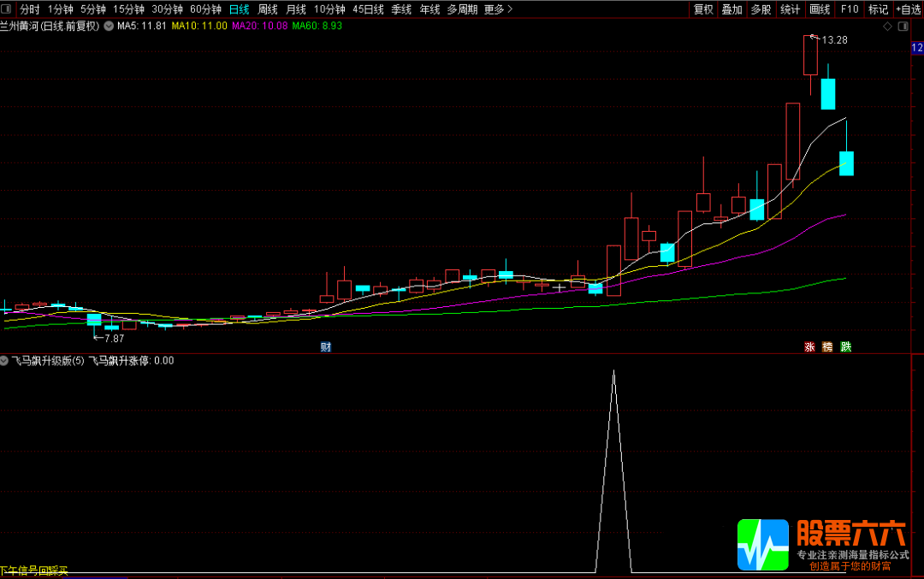Viewport: 924px width, 579px height.
Task: Select the 10分钟 period tab
Action: tap(329, 9)
